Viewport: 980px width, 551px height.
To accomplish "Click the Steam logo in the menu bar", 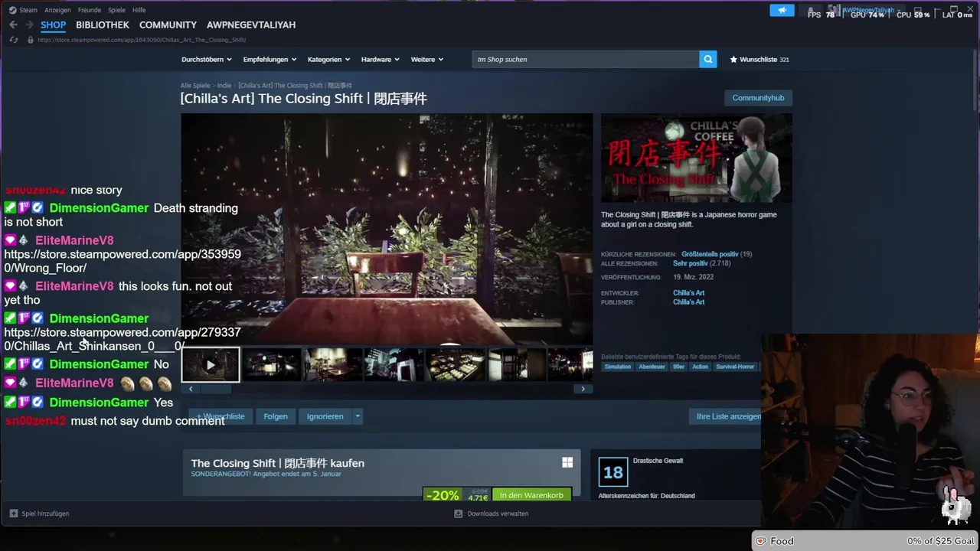I will (12, 10).
